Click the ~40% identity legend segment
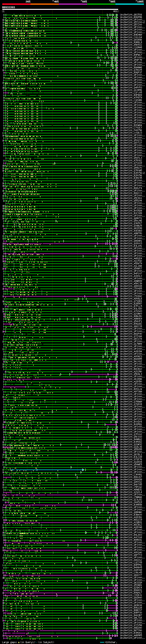 (x=45, y=4)
